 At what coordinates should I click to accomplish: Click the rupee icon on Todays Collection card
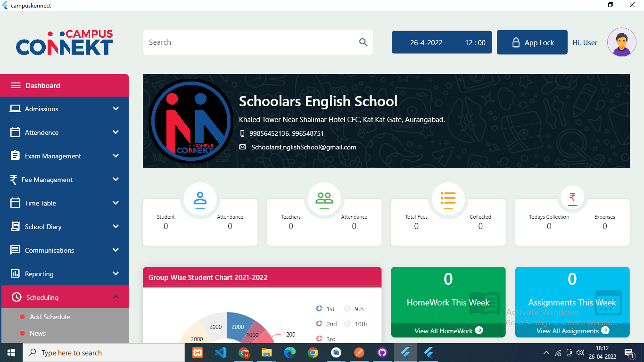tap(572, 198)
